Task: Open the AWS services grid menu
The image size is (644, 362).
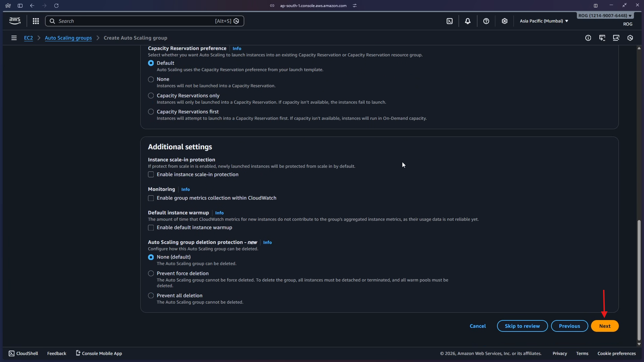Action: pos(36,21)
